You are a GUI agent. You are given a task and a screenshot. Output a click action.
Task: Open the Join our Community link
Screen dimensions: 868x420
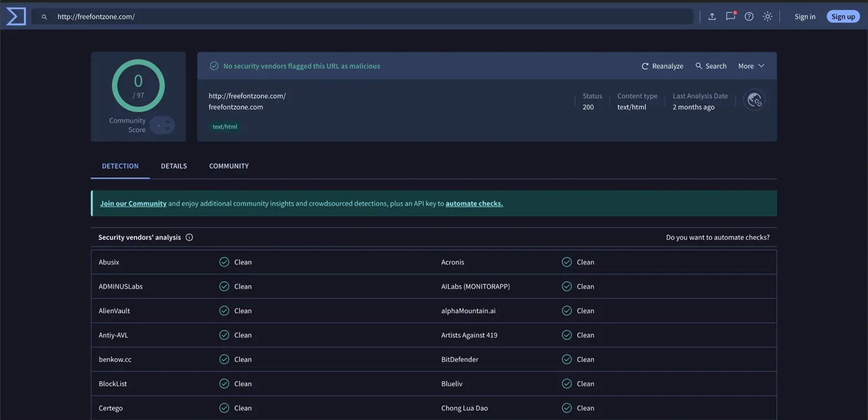coord(133,203)
